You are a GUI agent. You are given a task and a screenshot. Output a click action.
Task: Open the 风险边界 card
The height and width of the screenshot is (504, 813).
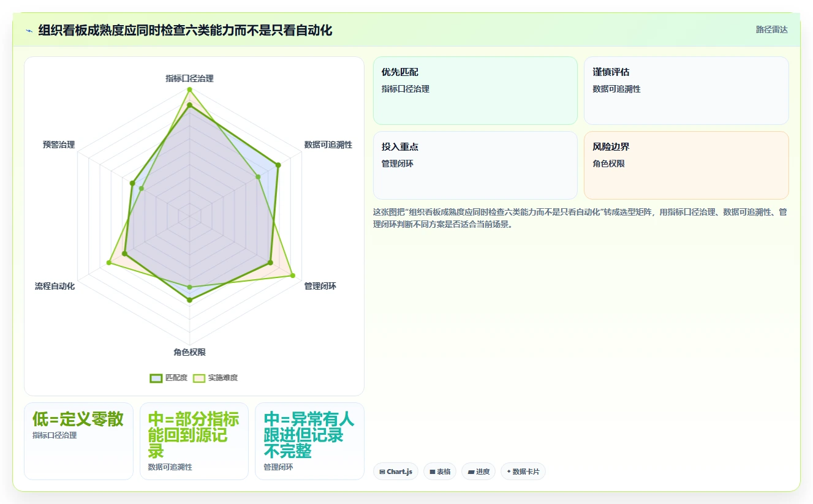coord(686,165)
